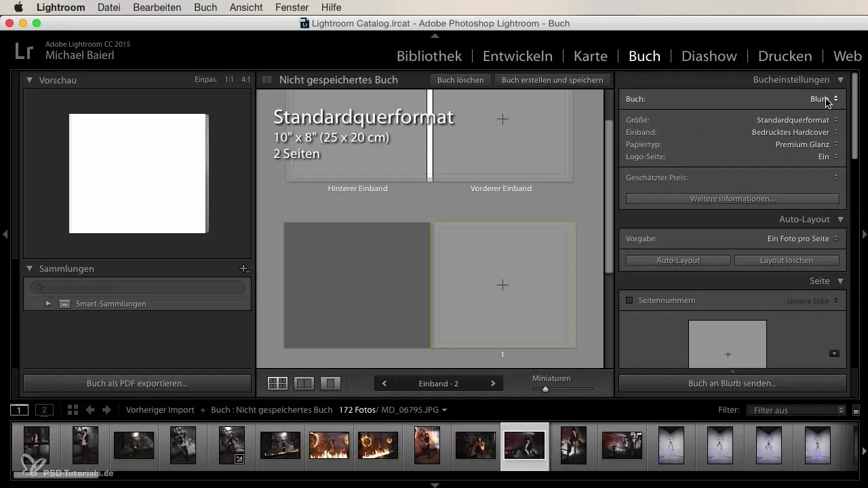This screenshot has width=868, height=488.
Task: Adjust Miniaturen size slider
Action: pos(545,389)
